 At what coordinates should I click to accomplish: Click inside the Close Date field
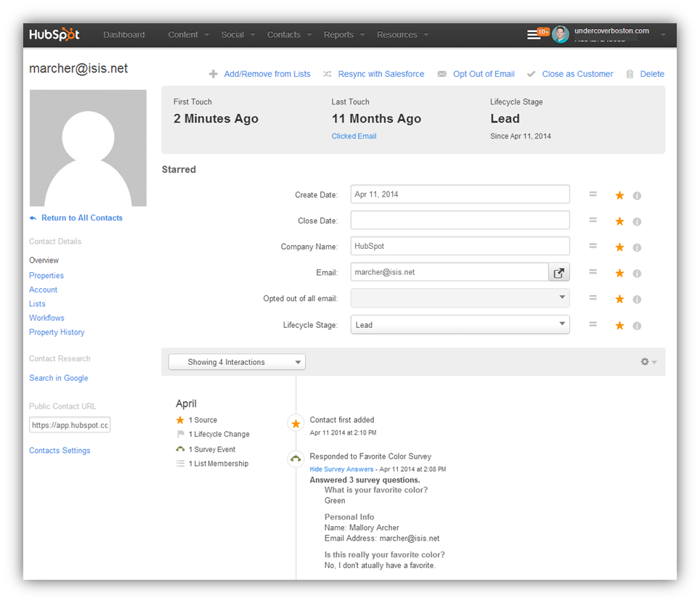click(460, 221)
